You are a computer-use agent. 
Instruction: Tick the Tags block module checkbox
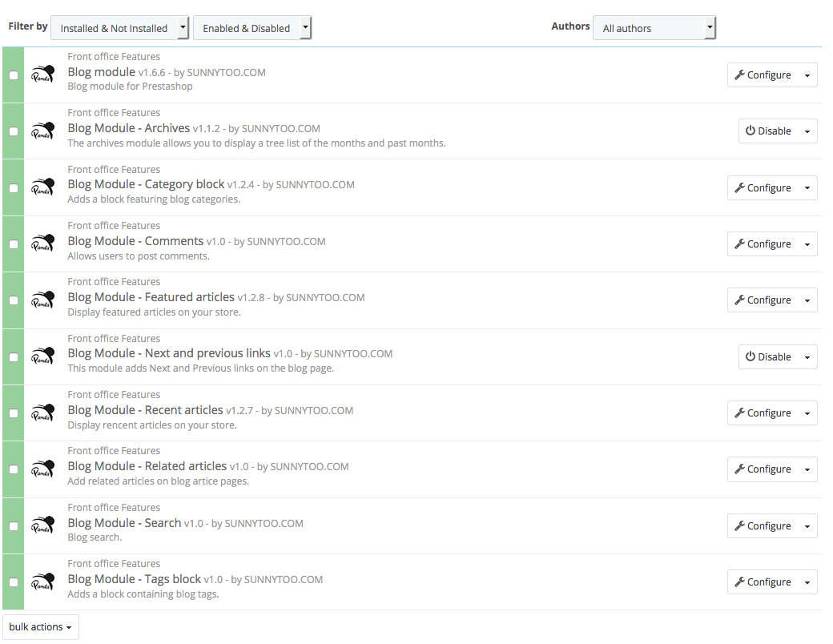coord(14,582)
